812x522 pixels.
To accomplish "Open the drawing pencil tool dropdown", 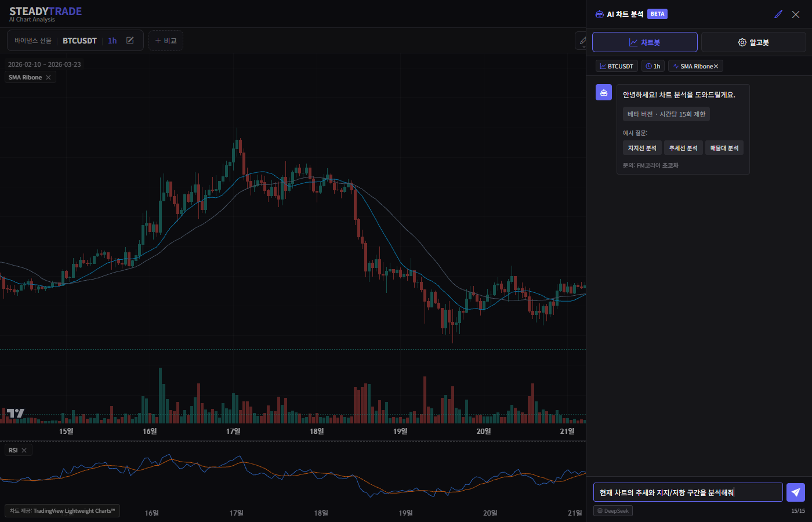I will 581,41.
